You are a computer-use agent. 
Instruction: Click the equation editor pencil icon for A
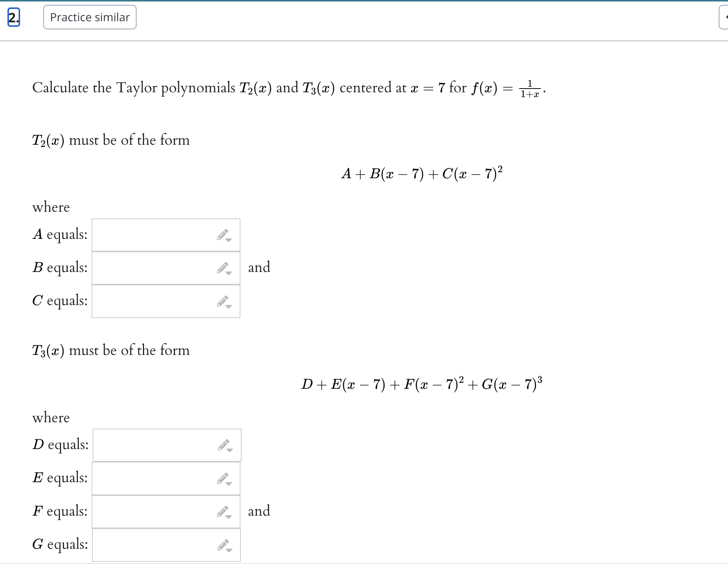[x=223, y=234]
